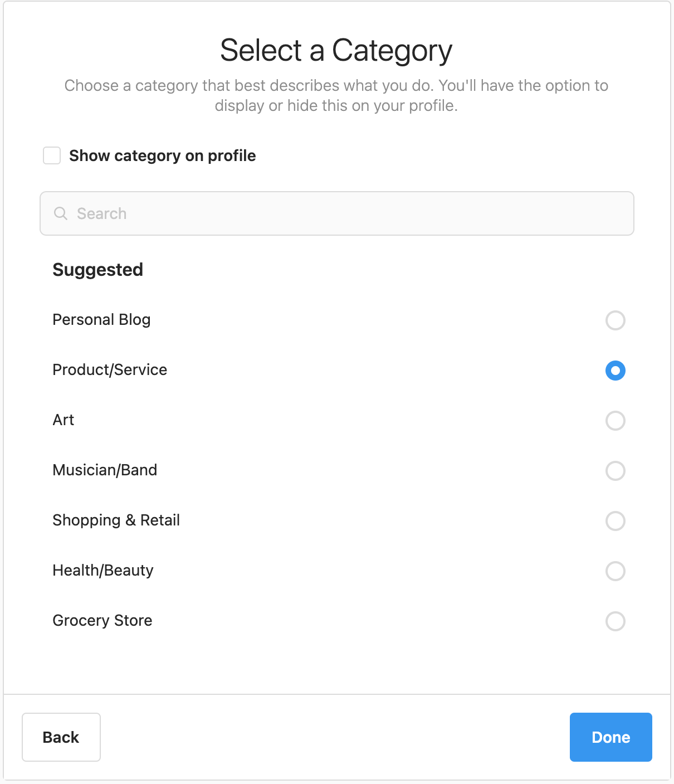The height and width of the screenshot is (784, 674).
Task: Click the 'Product/Service' category label text
Action: pyautogui.click(x=110, y=370)
